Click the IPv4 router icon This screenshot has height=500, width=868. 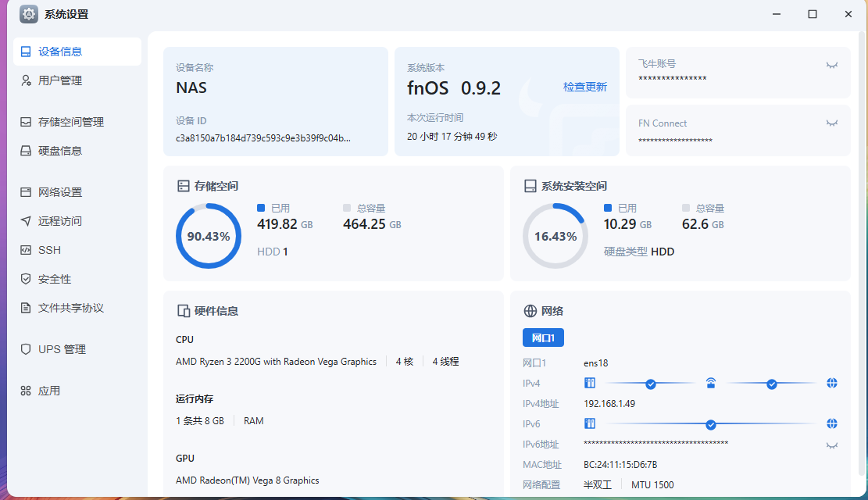(711, 383)
